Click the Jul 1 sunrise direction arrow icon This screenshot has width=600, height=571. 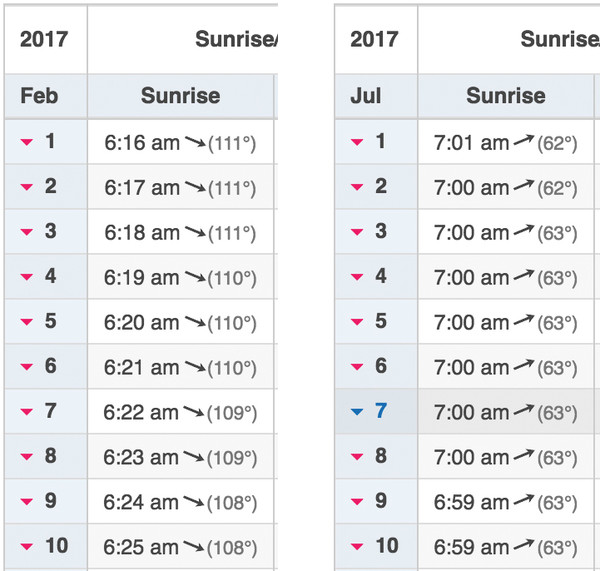[524, 143]
